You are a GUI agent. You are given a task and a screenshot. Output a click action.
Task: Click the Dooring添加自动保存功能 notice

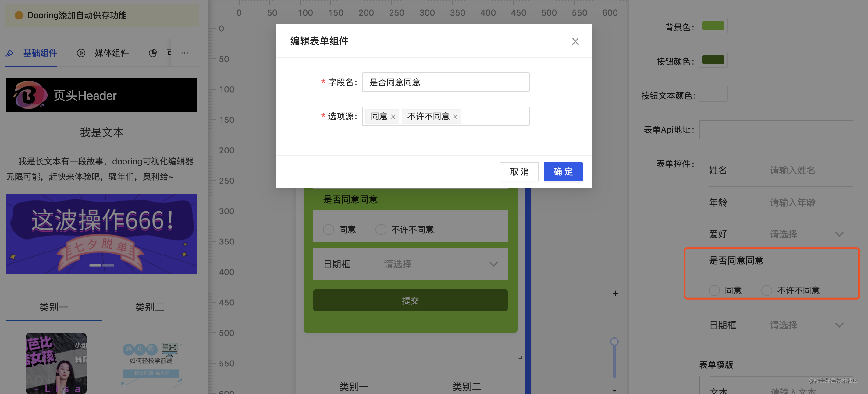point(102,15)
